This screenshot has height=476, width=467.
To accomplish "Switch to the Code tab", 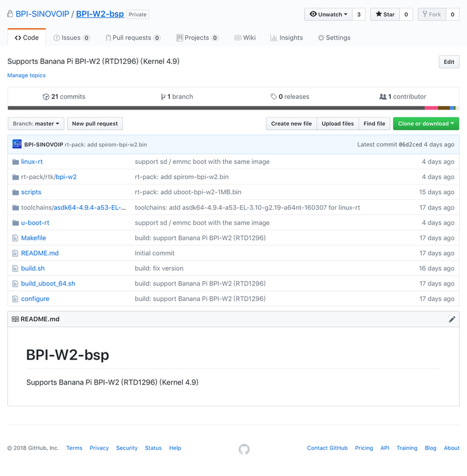I will 27,38.
